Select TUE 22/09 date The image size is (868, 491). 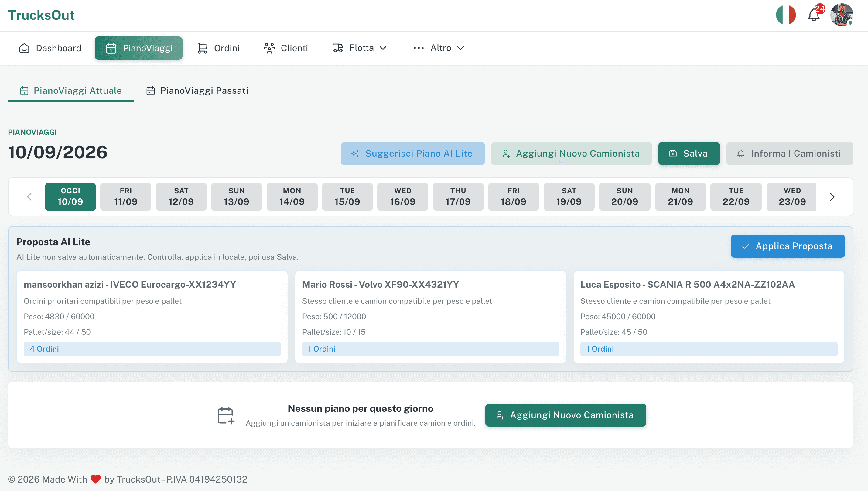tap(736, 197)
